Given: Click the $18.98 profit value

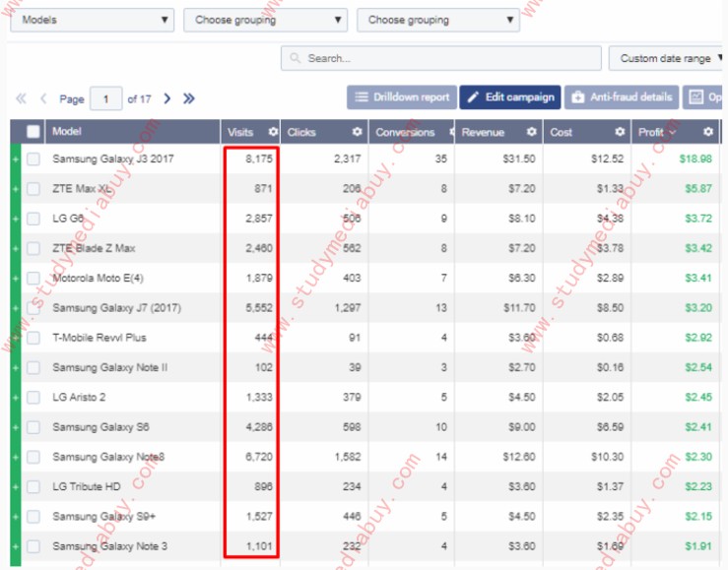Looking at the screenshot, I should [x=695, y=159].
